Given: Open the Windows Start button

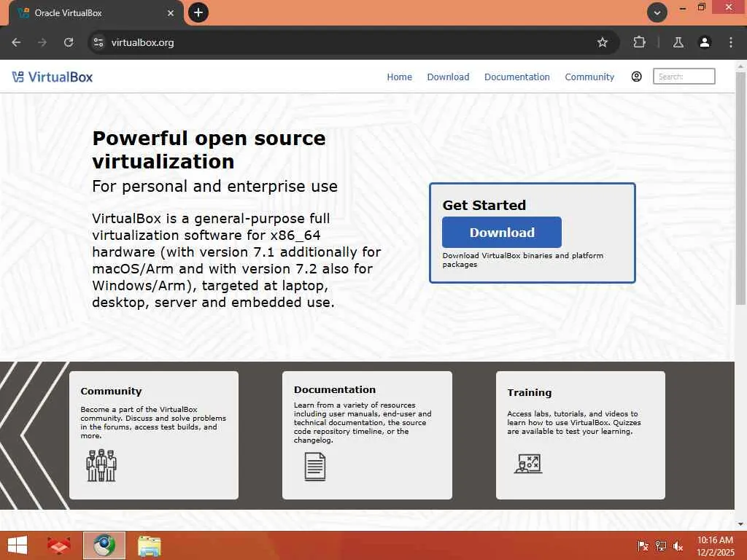Looking at the screenshot, I should [x=18, y=545].
